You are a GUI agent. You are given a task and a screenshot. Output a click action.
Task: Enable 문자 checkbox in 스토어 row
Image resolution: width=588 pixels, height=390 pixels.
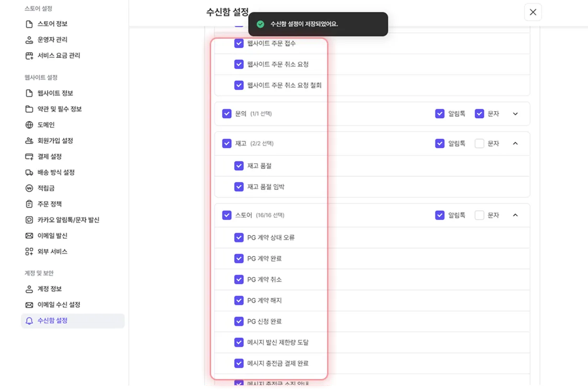click(480, 215)
